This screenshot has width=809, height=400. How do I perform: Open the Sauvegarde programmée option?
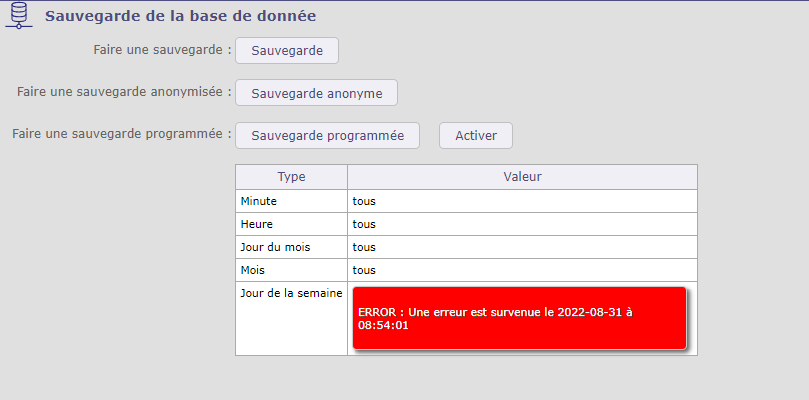click(x=327, y=135)
